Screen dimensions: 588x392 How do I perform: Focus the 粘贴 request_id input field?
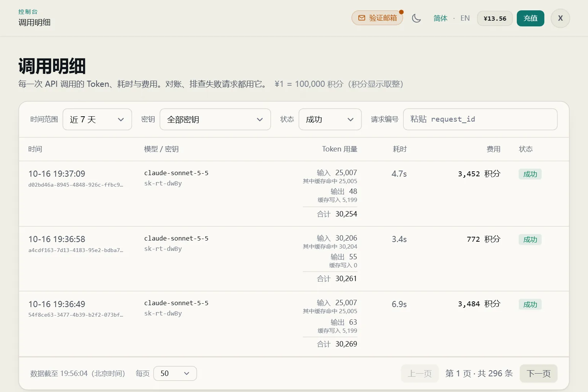(480, 119)
